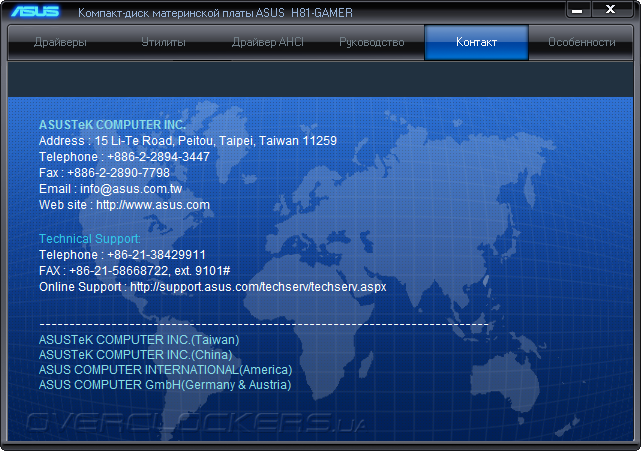Screen dimensions: 641x451
Task: Click the web site http://www.asus.com text
Action: tap(153, 204)
